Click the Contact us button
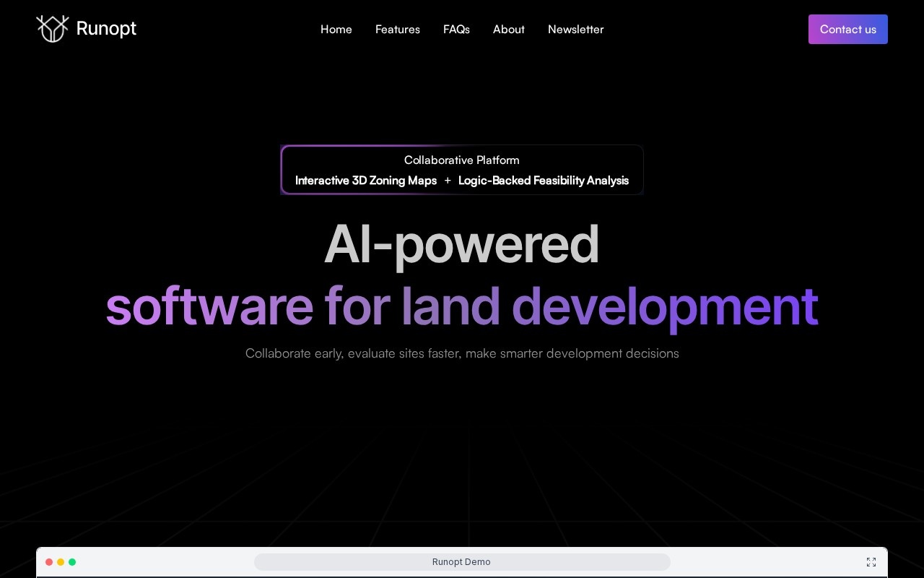924x578 pixels. point(848,30)
